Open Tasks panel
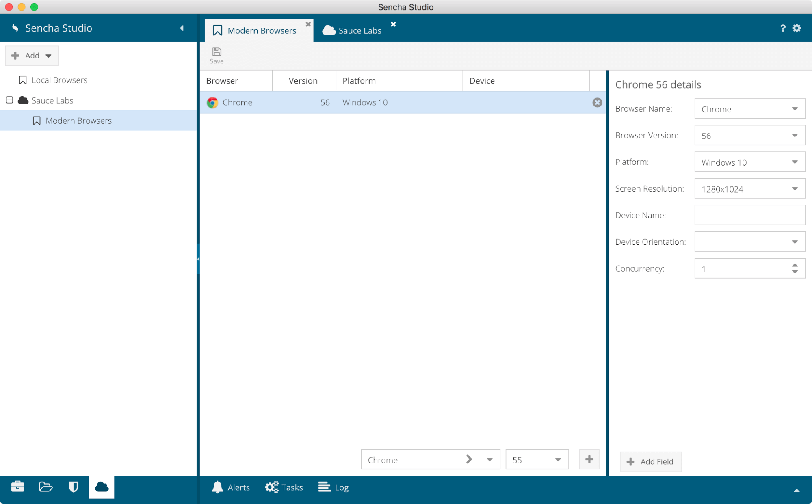812x504 pixels. [284, 487]
